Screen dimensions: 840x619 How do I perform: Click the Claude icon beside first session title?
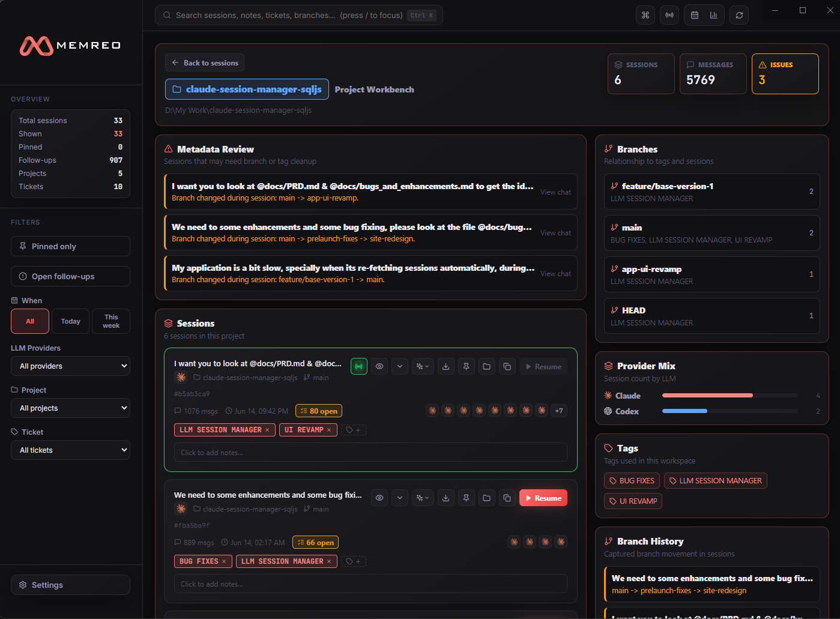(x=181, y=377)
